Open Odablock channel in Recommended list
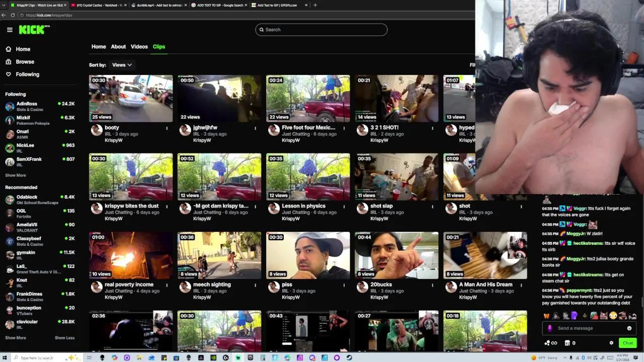644x362 pixels. pos(40,200)
